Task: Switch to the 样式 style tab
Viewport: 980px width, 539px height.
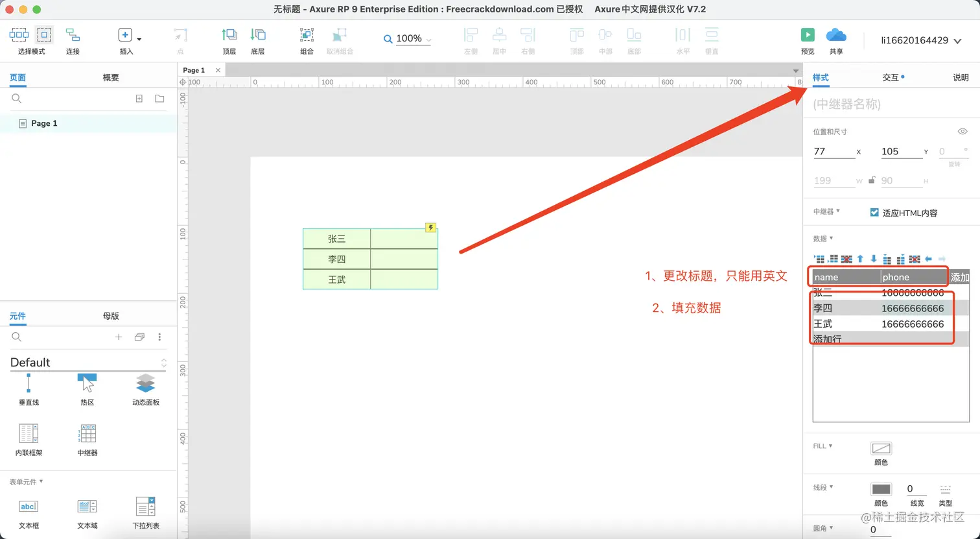Action: [821, 77]
